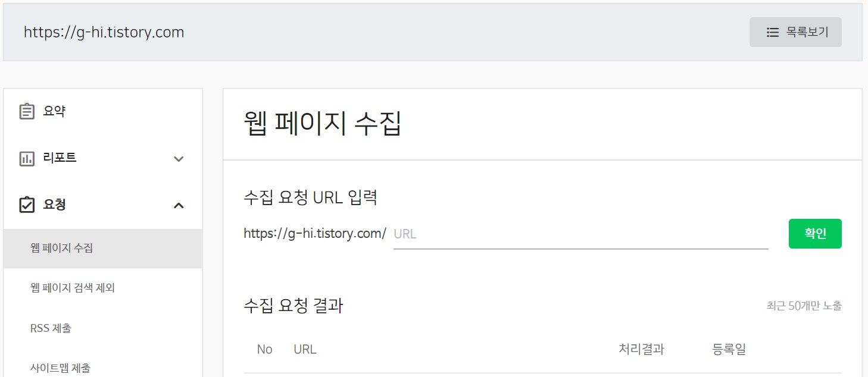Viewport: 868px width, 377px height.
Task: Click the 등록일 column header
Action: tap(729, 349)
